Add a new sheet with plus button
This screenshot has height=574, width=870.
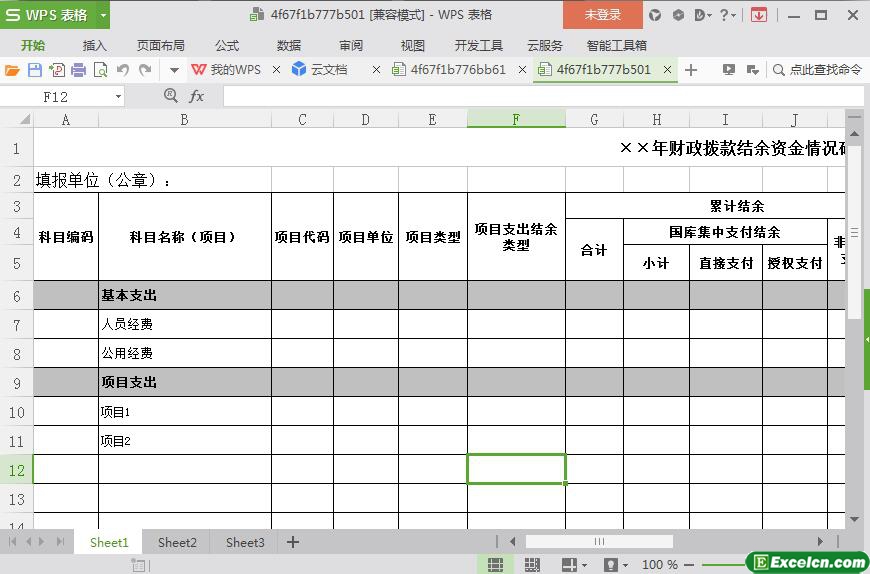(293, 542)
